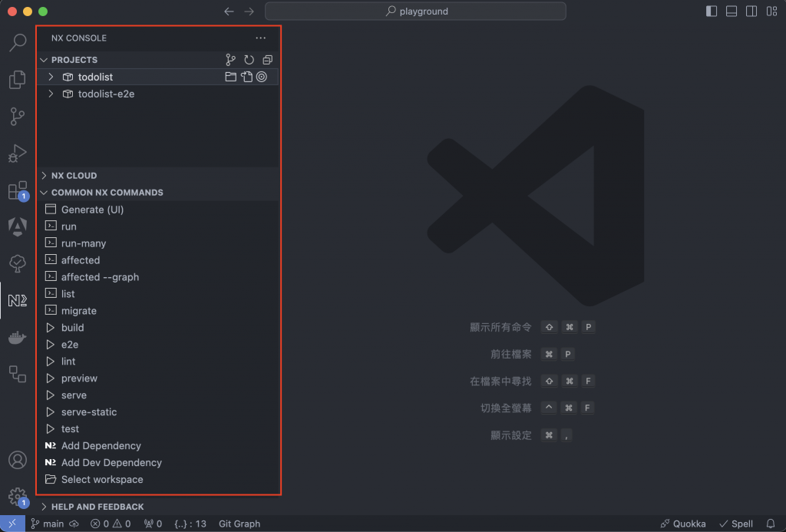Screen dimensions: 786x532
Task: Open the connected-squares icon below Docker
Action: (x=18, y=374)
